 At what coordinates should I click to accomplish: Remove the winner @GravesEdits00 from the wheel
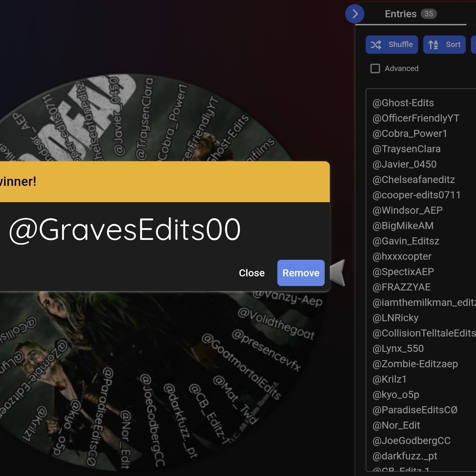pos(301,273)
